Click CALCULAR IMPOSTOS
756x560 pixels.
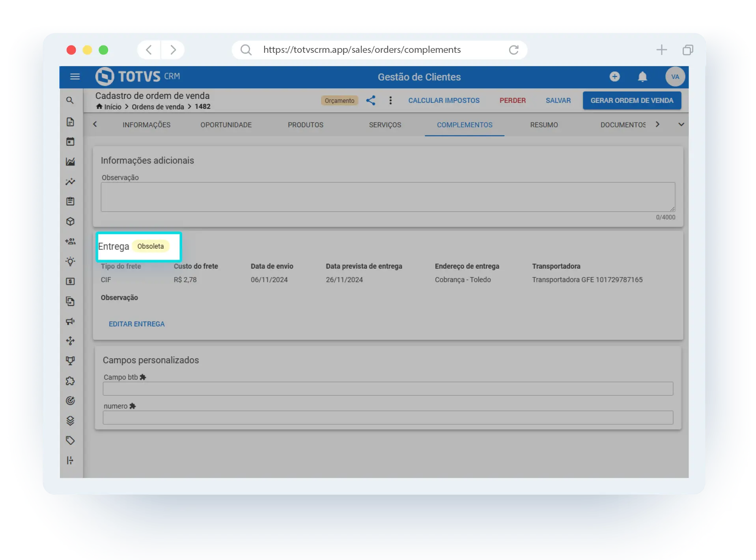click(x=444, y=100)
